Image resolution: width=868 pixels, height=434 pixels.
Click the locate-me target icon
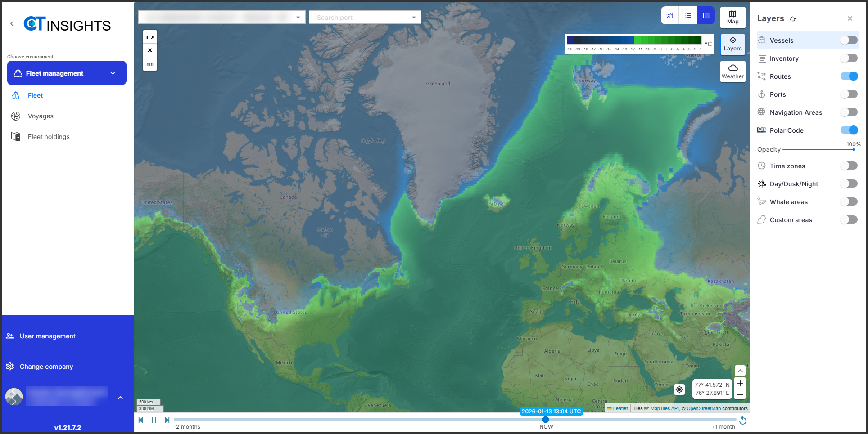click(679, 389)
